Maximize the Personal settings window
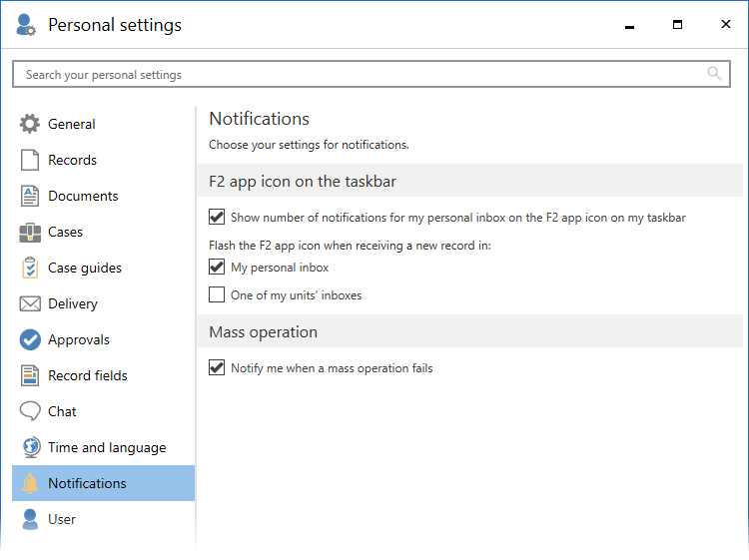 (677, 25)
